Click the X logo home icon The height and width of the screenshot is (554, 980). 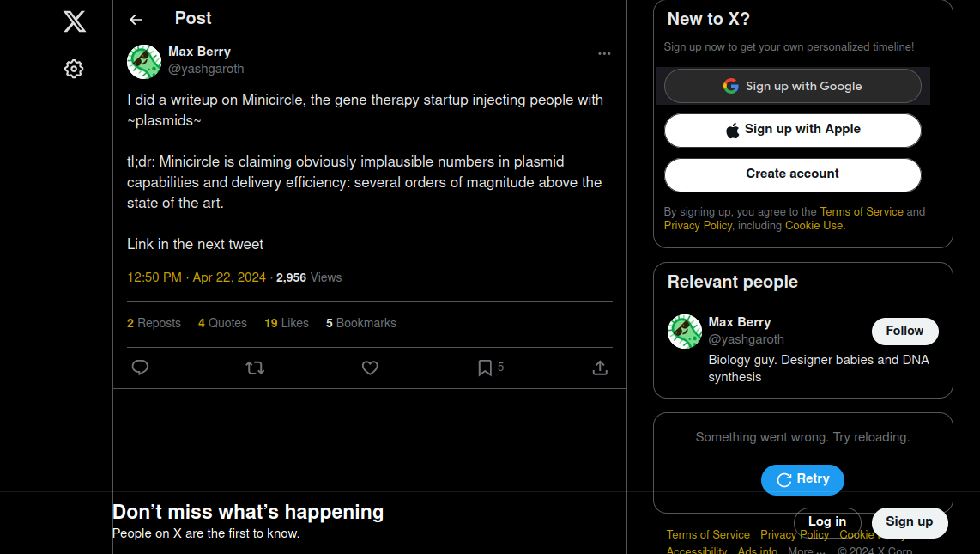(75, 21)
